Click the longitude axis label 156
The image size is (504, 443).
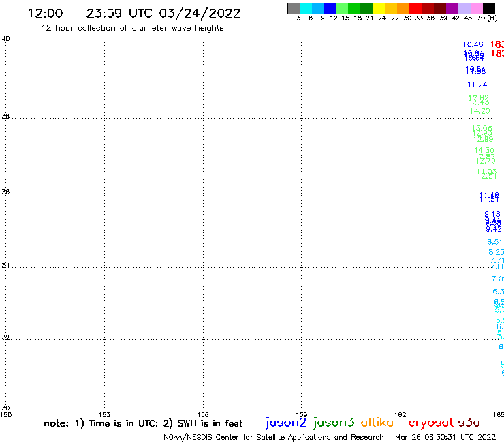(203, 415)
